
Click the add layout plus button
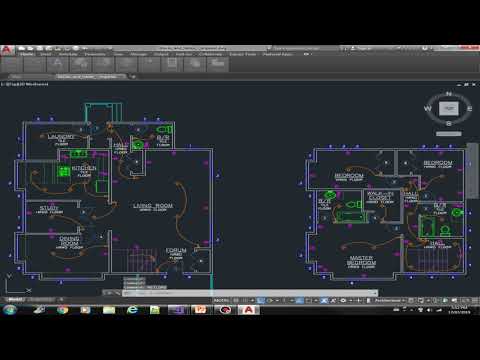click(x=61, y=299)
